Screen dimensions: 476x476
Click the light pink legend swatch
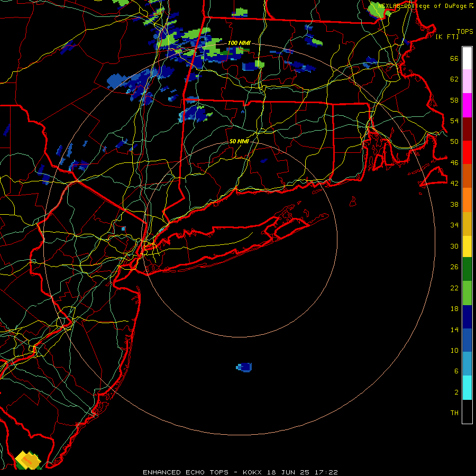point(467,81)
